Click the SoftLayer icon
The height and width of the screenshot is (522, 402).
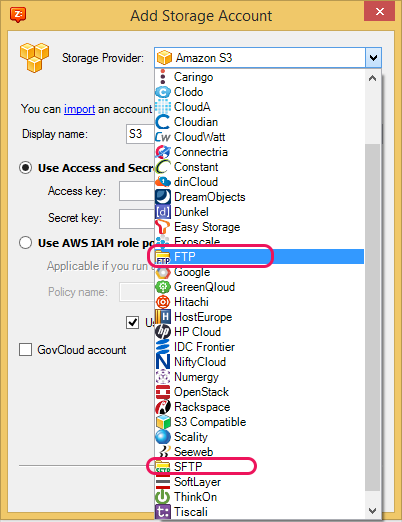(x=163, y=482)
